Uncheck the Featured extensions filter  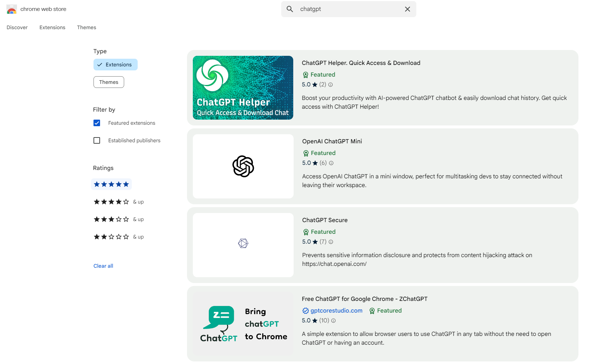click(x=97, y=123)
